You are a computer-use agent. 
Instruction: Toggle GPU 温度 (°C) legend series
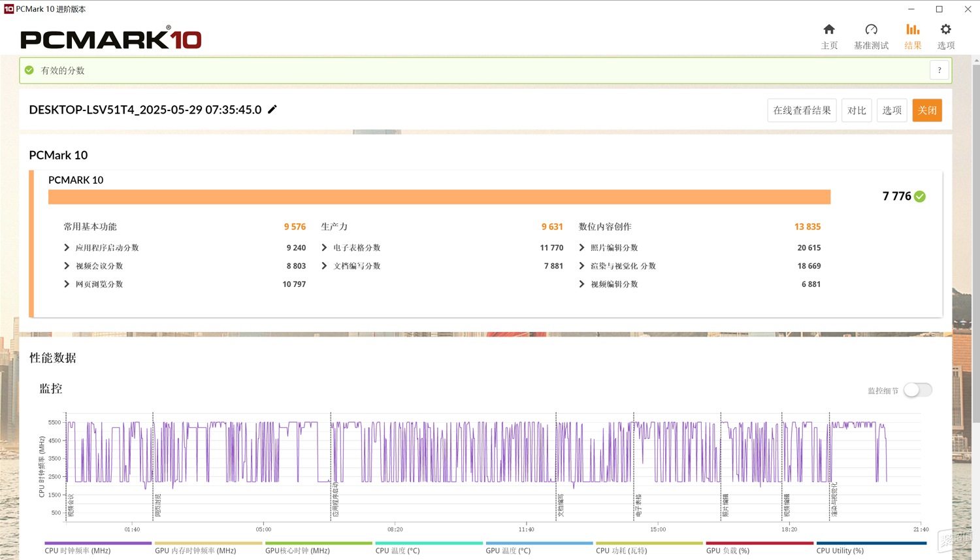(539, 548)
